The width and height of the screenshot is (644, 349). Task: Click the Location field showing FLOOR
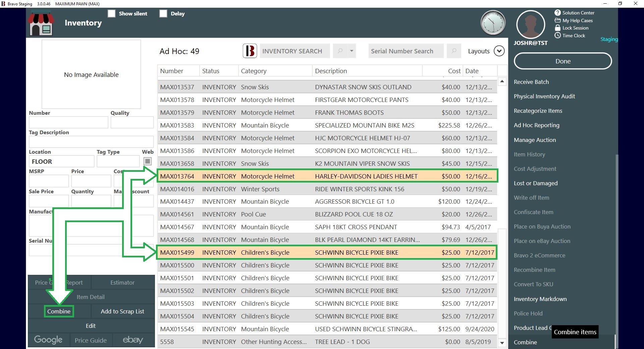(61, 161)
